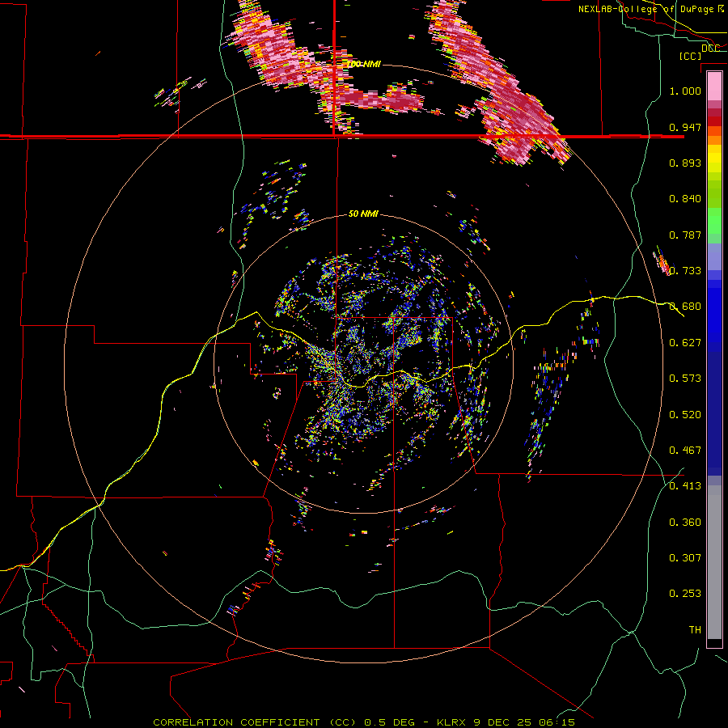Click the 100 NMI range ring label
Viewport: 728px width, 728px height.
tap(364, 64)
